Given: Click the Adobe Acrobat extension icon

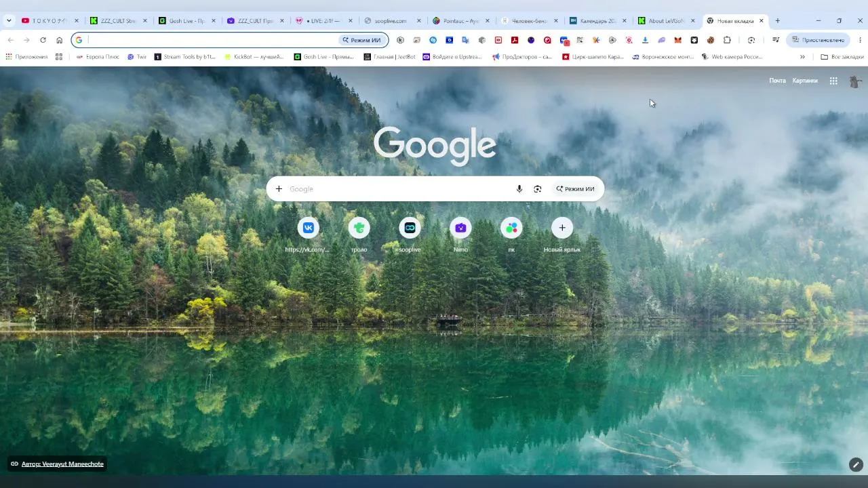Looking at the screenshot, I should coord(515,40).
